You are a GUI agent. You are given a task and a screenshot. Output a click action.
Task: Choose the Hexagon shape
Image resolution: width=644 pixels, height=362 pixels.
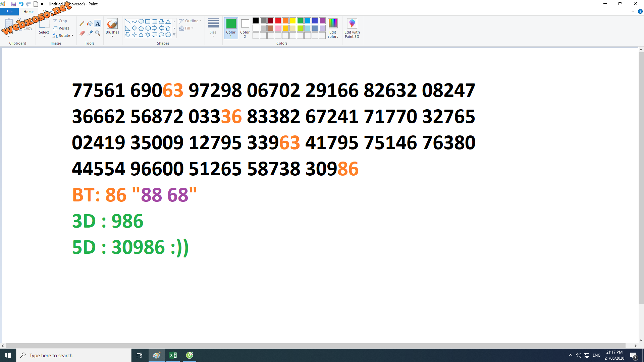148,28
